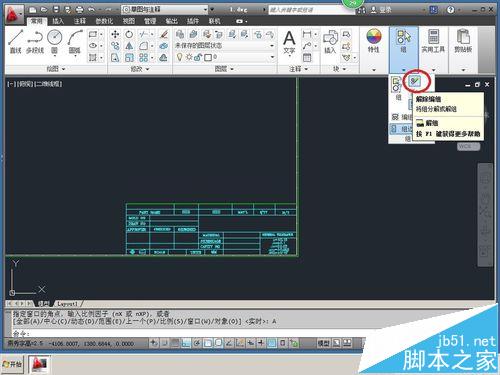
Task: Click the layer color swatch box
Action: pos(208,57)
